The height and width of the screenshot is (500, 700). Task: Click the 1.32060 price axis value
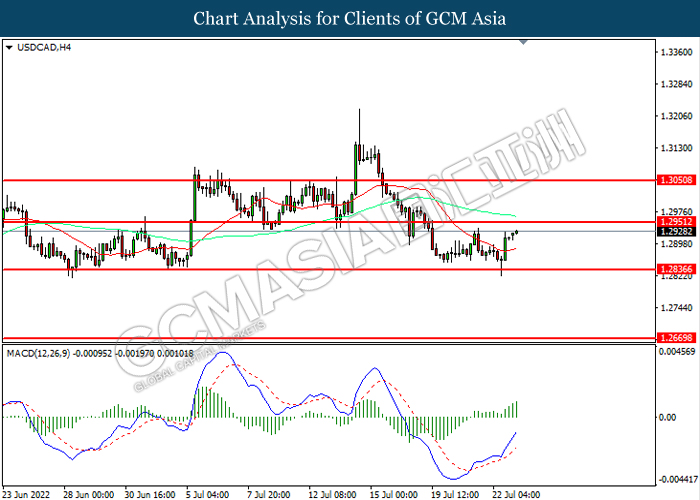click(x=676, y=116)
